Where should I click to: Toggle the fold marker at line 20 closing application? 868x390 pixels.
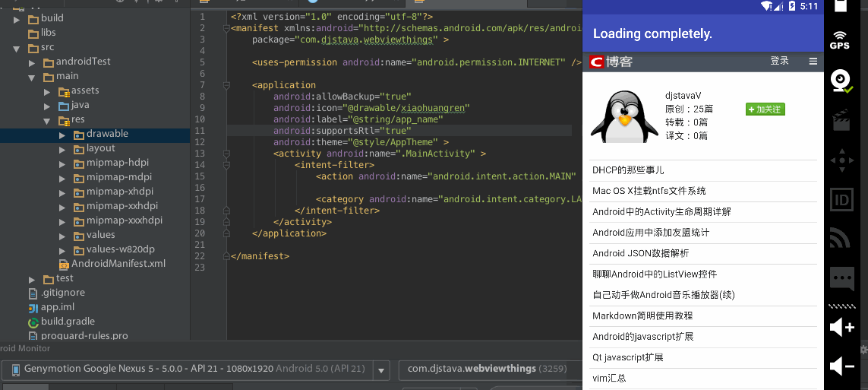pos(226,233)
